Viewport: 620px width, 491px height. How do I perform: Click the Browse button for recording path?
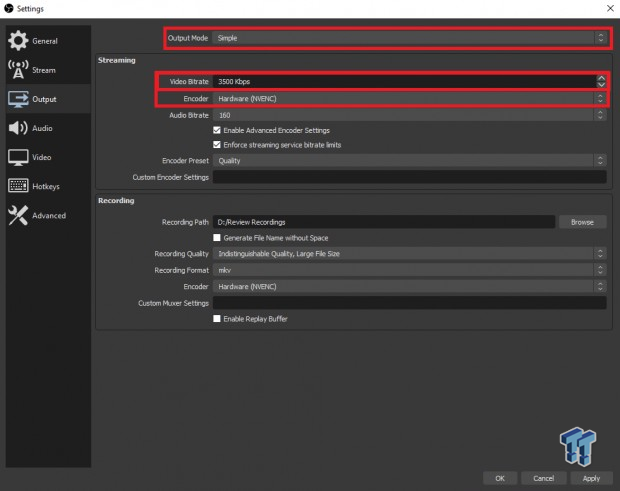coord(582,222)
